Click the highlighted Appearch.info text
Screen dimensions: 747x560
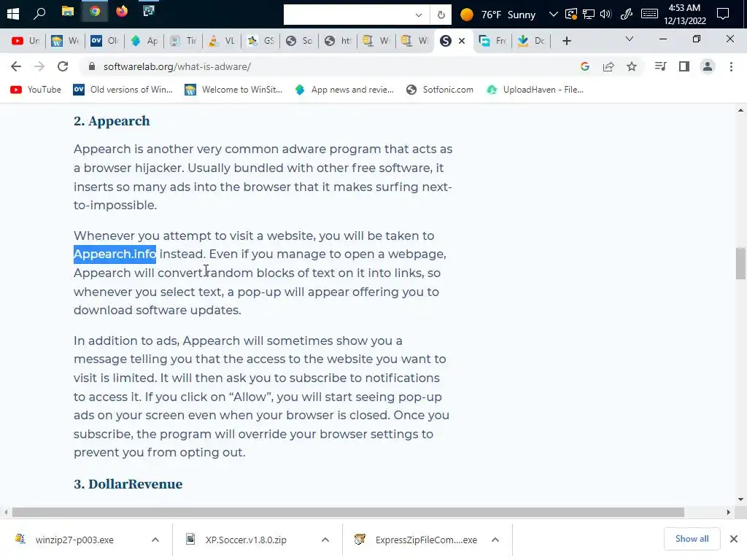coord(115,254)
